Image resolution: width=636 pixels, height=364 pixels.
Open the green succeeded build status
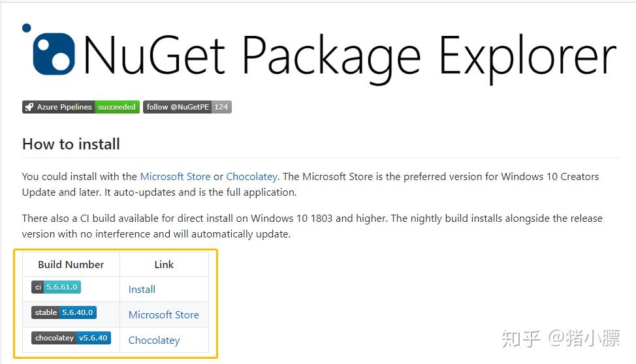pyautogui.click(x=117, y=107)
